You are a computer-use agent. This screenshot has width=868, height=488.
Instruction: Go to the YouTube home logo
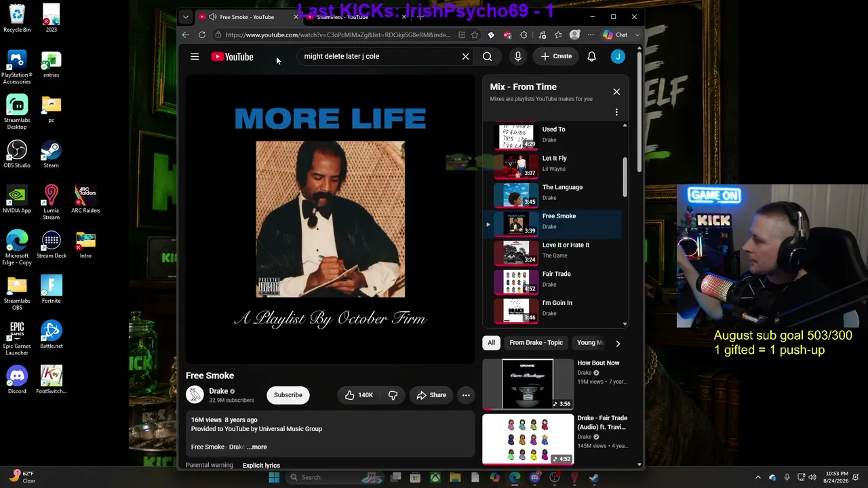click(232, 56)
